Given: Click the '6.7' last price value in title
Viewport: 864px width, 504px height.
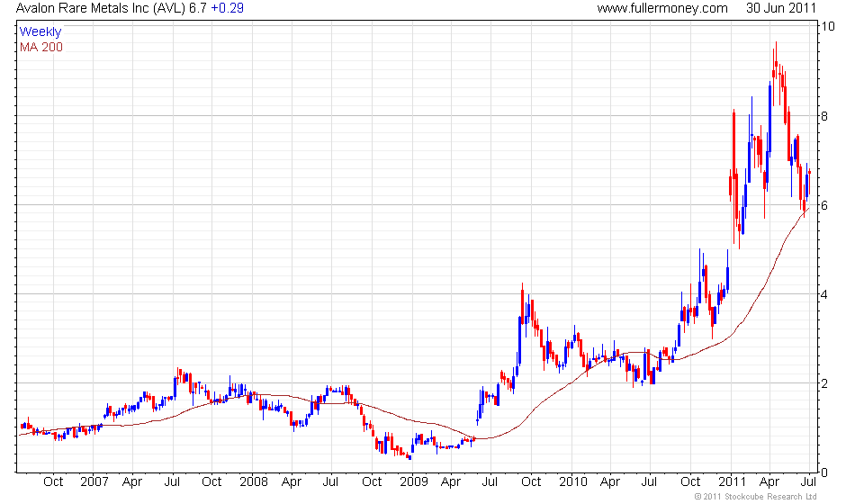Looking at the screenshot, I should pos(198,8).
